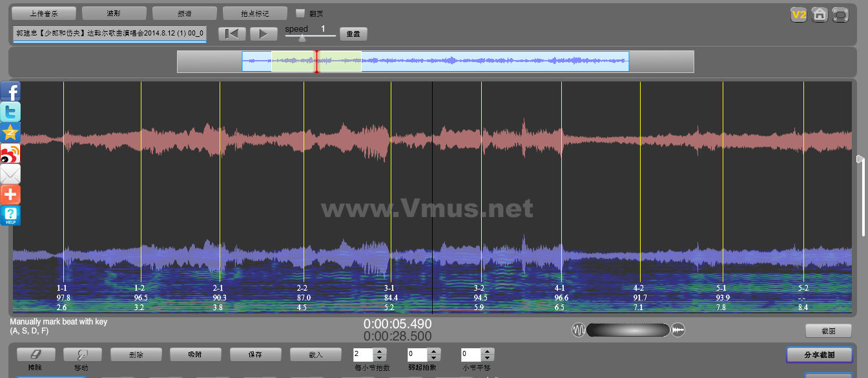Image resolution: width=868 pixels, height=378 pixels.
Task: Share via the Twitter sidebar icon
Action: (10, 112)
